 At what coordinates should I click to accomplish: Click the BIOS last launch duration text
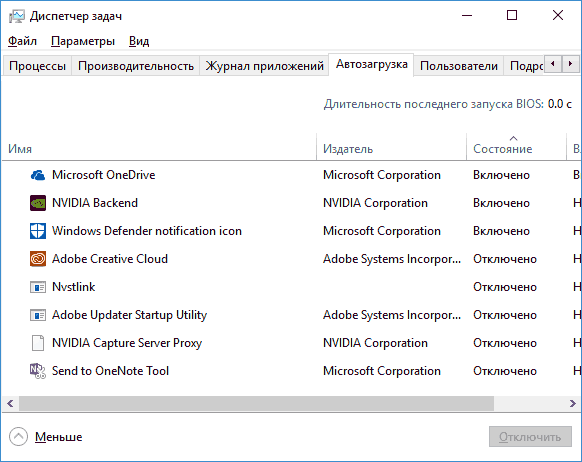click(x=447, y=104)
